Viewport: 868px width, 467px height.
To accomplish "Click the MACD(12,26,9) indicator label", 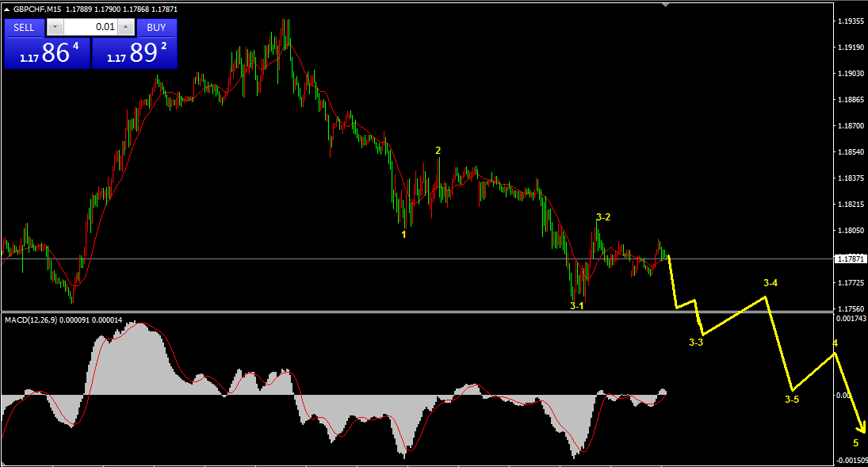I will pyautogui.click(x=31, y=320).
